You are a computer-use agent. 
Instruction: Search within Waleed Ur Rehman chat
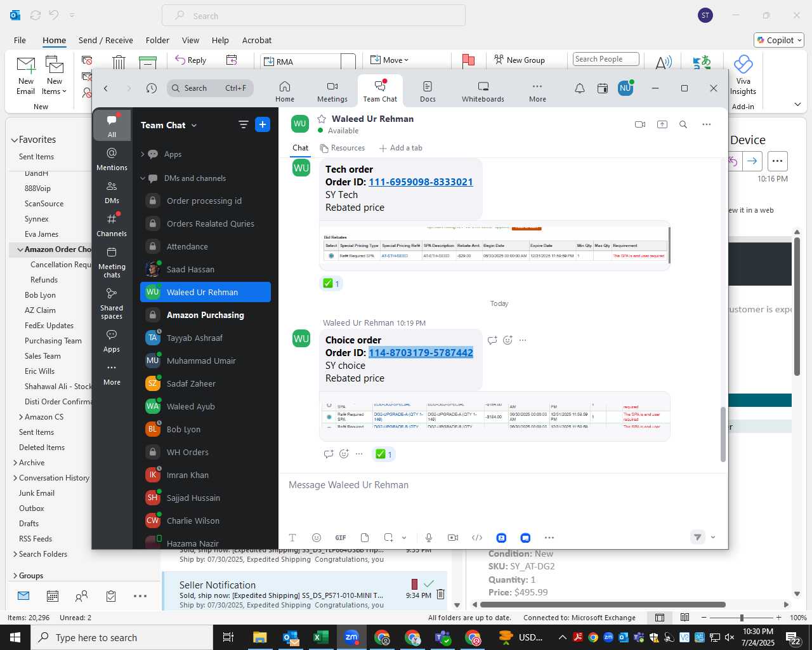click(683, 124)
